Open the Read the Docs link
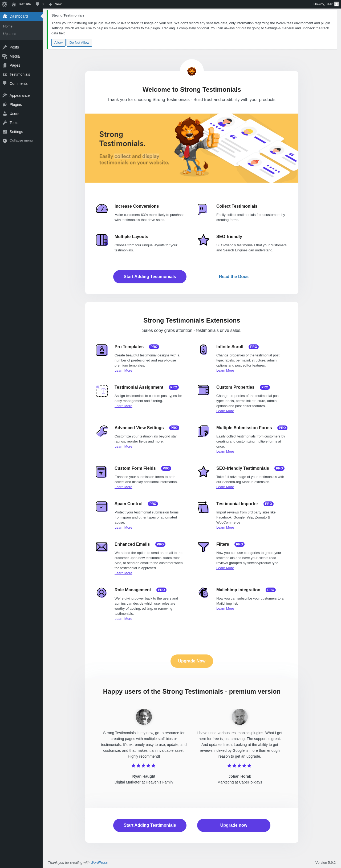The height and width of the screenshot is (868, 341). [x=234, y=277]
